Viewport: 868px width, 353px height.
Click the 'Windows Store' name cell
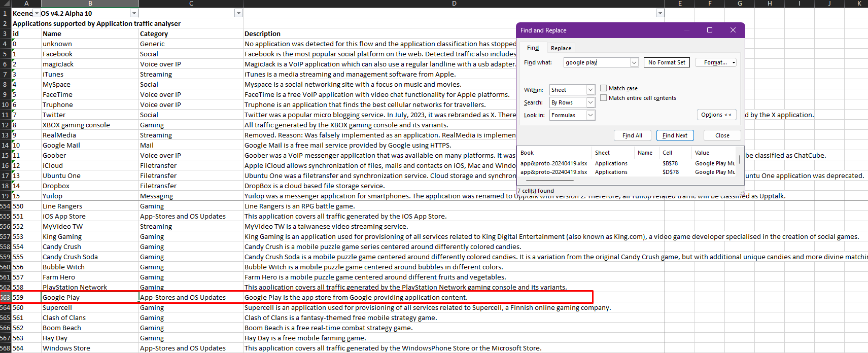(x=90, y=348)
